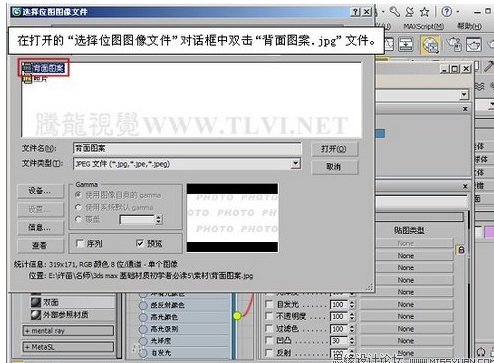Viewport: 494px width, 363px height.
Task: Click the 文件名 input field
Action: coord(187,148)
